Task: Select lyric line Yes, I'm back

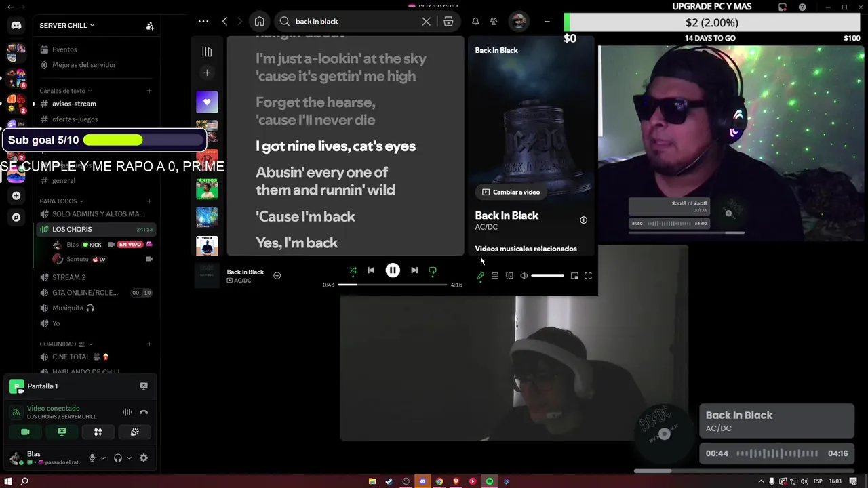Action: click(296, 243)
